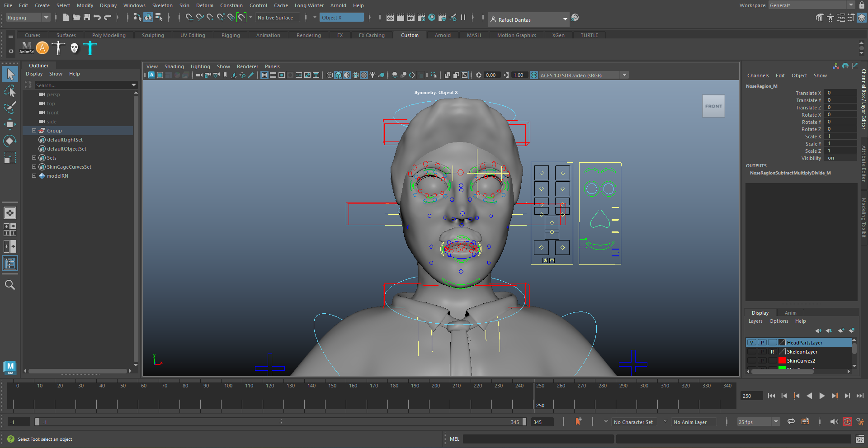Create a new scene from status line
This screenshot has height=448, width=868.
click(66, 18)
